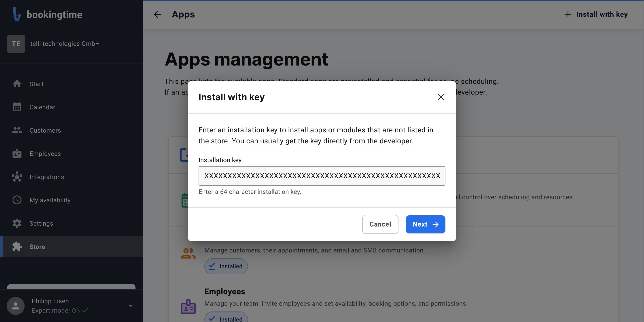Screen dimensions: 644x322
Task: Click the customers app Installed badge
Action: click(x=226, y=266)
